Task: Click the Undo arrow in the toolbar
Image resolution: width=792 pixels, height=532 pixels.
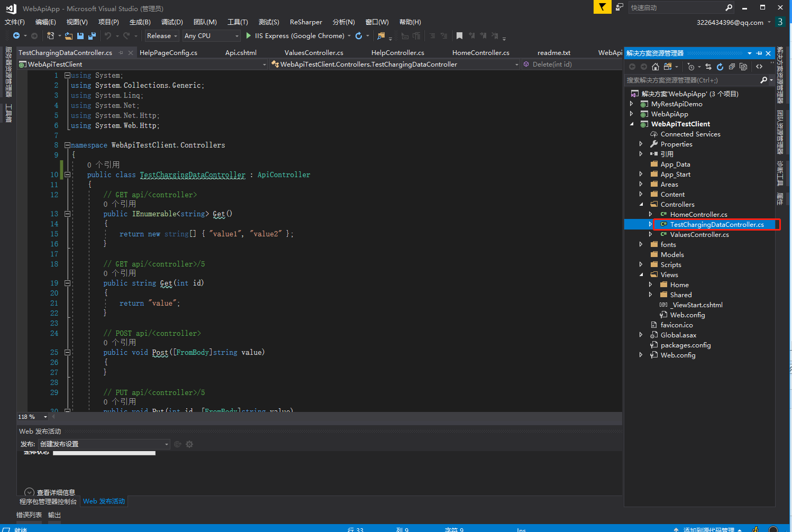Action: (108, 36)
